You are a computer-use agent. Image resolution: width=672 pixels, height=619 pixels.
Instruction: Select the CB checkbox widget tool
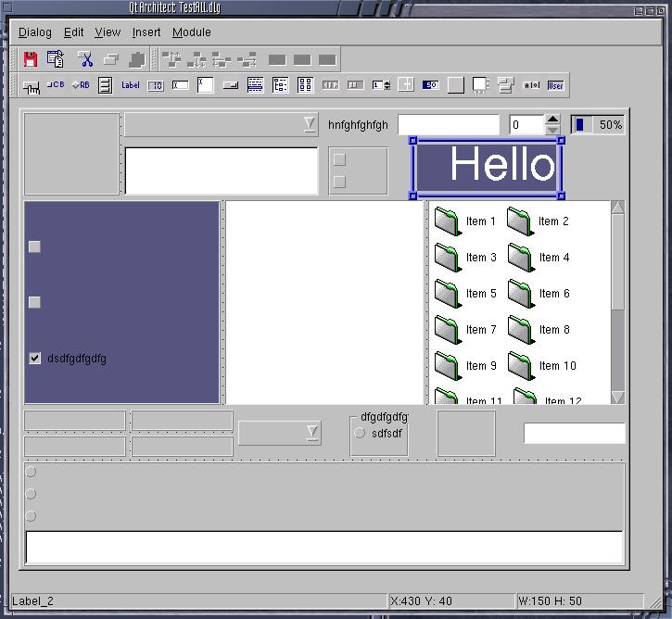point(56,85)
